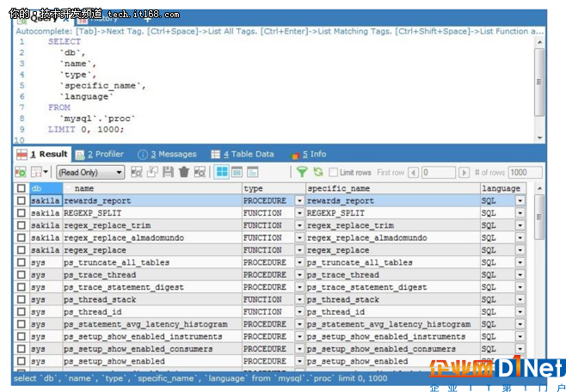Click the LIMIT 0, 1000 line in editor
The image size is (566, 392).
86,129
